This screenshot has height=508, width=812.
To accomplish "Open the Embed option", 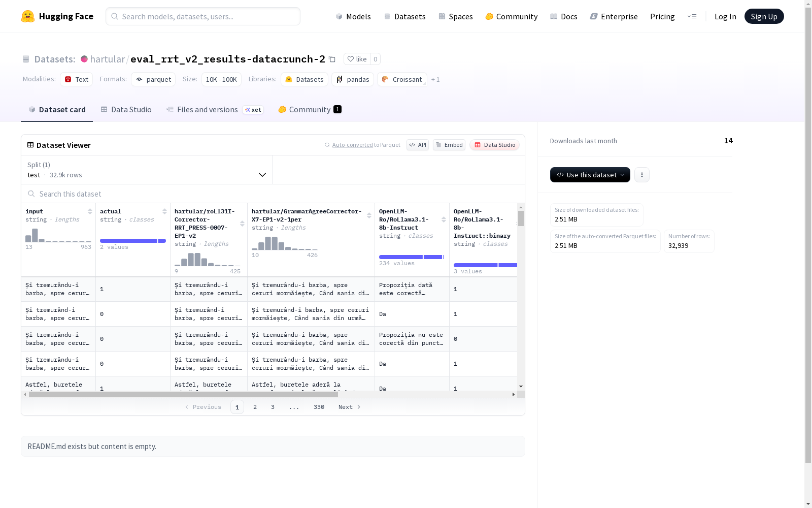I will point(449,145).
